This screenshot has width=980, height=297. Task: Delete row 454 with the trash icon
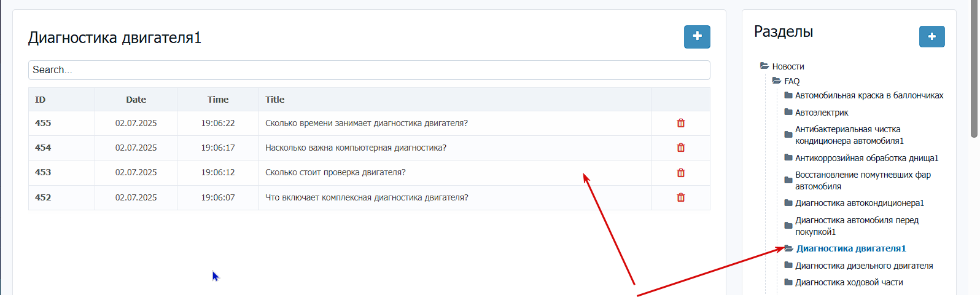681,148
